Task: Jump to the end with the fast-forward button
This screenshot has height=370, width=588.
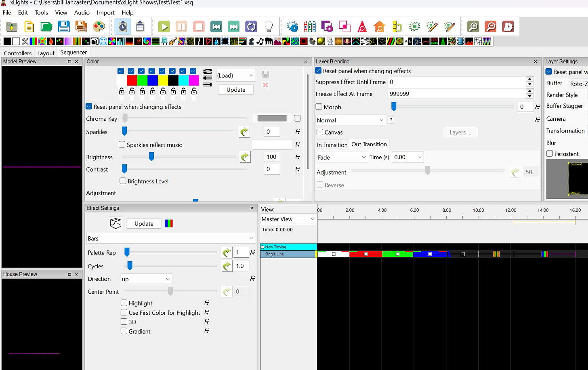Action: [233, 27]
